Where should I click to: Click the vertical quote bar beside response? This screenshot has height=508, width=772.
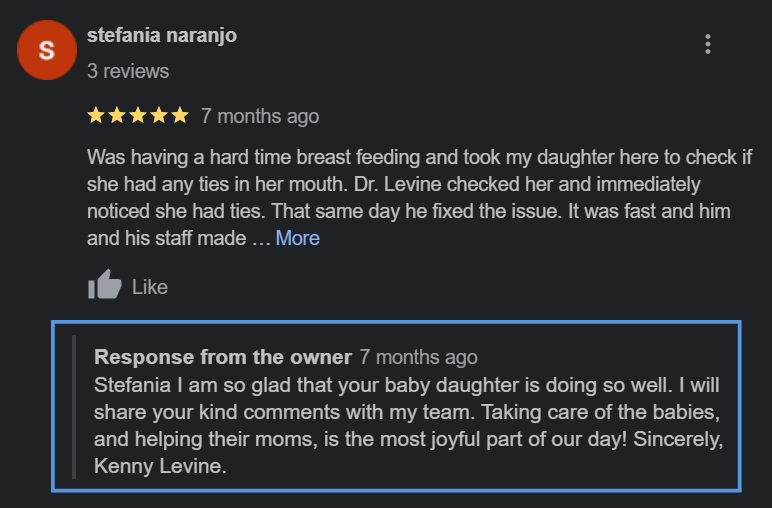(74, 407)
